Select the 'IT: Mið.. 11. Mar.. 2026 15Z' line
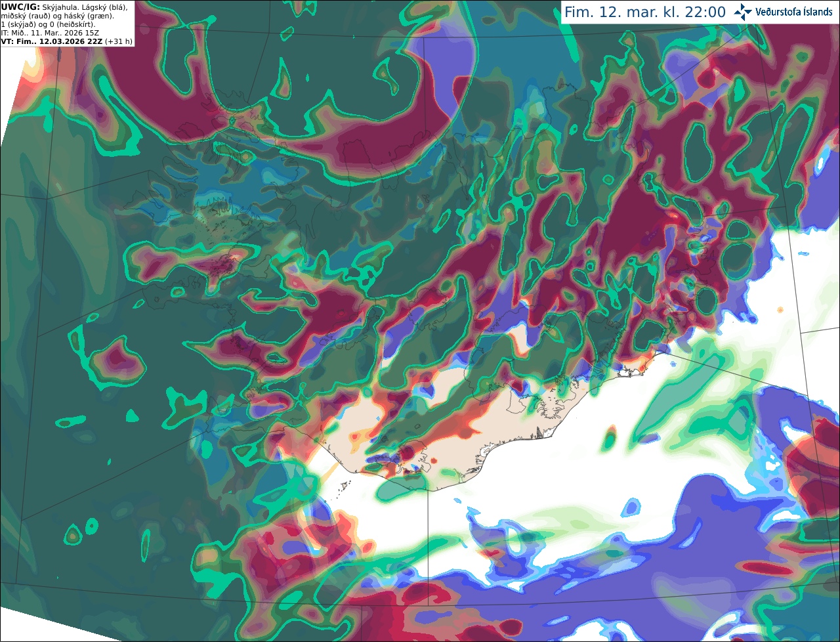Viewport: 840px width, 642px height. (x=50, y=33)
